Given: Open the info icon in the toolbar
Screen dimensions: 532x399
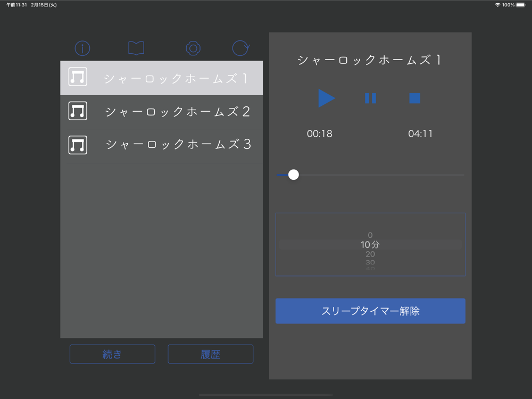Looking at the screenshot, I should [x=82, y=48].
